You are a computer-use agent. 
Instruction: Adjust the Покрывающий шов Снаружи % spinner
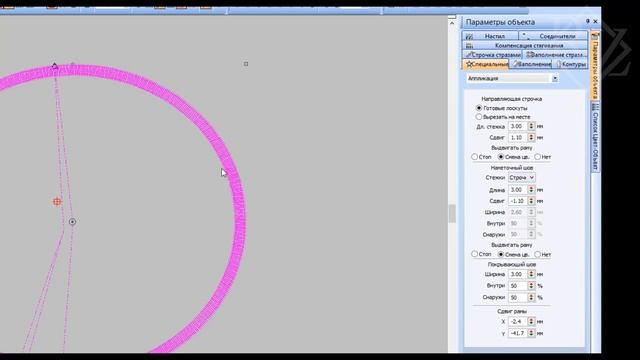[x=531, y=297]
